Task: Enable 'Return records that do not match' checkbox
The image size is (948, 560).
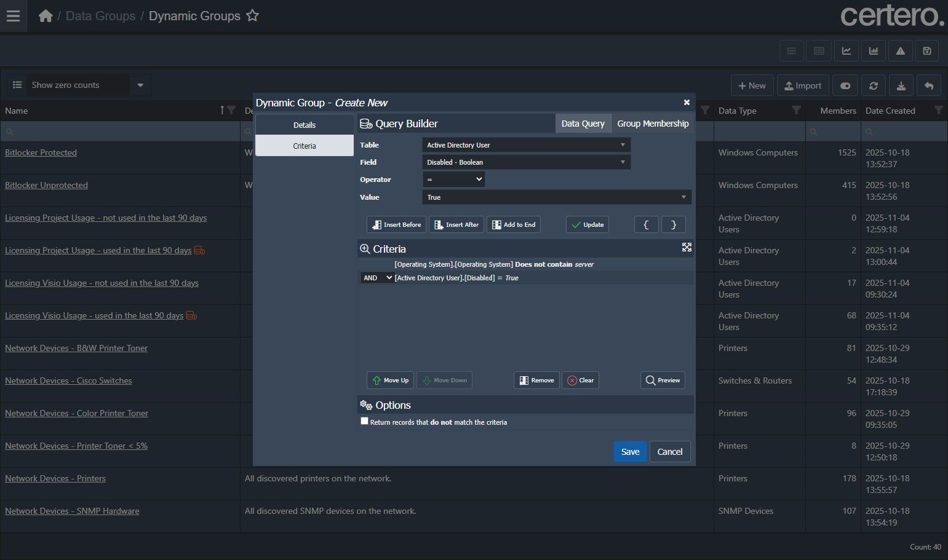Action: point(364,421)
